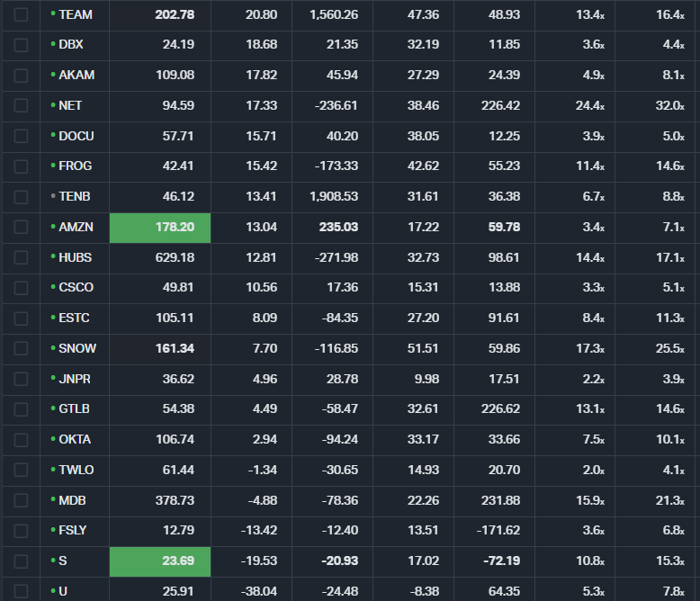Screen dimensions: 700x601
Task: Open the NET ticker symbol
Action: pyautogui.click(x=70, y=105)
